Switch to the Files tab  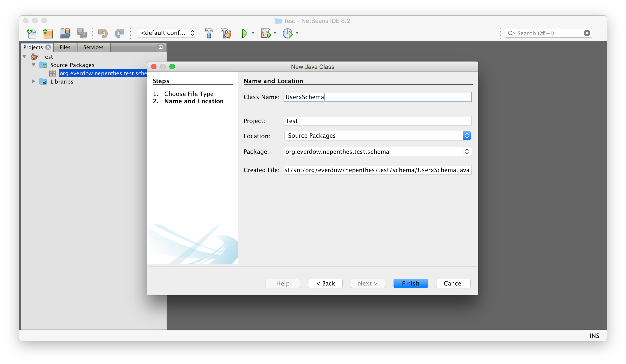65,47
